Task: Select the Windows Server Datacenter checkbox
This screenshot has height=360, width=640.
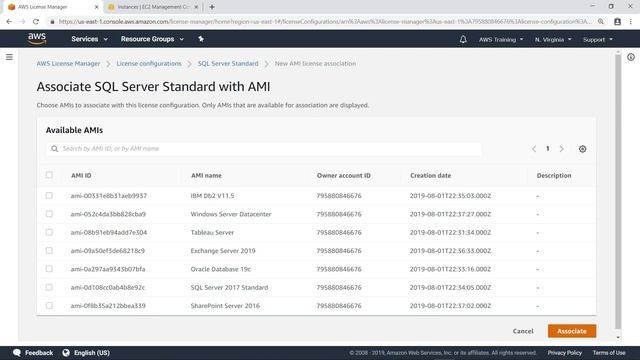Action: tap(49, 214)
